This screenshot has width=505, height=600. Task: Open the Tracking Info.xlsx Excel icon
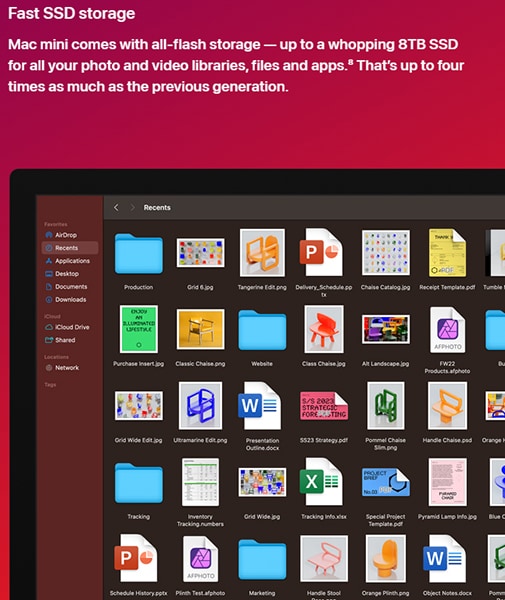pos(321,482)
